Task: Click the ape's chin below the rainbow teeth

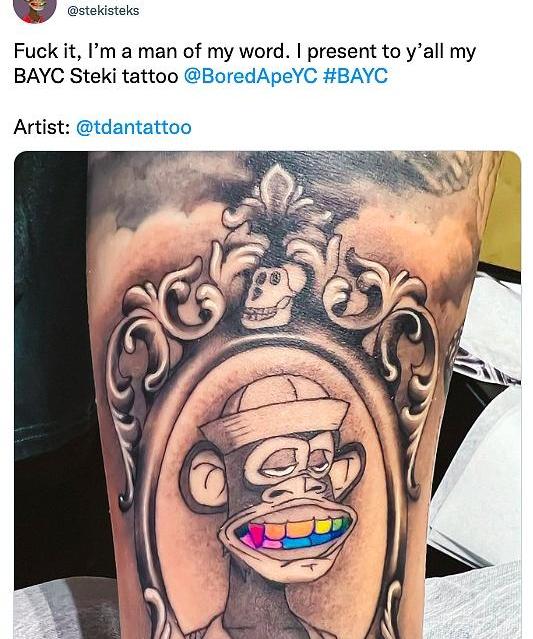Action: [291, 568]
